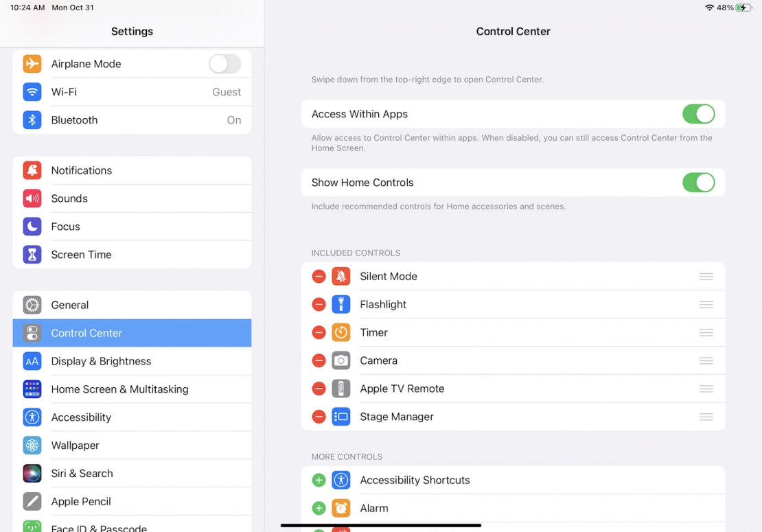Click the Accessibility Shortcuts icon

[x=341, y=480]
